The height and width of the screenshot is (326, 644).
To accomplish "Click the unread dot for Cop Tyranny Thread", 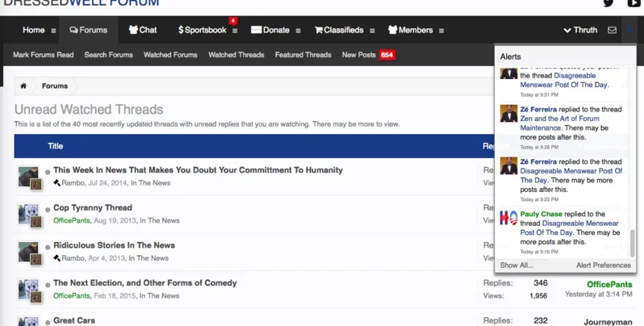I will pos(48,210).
